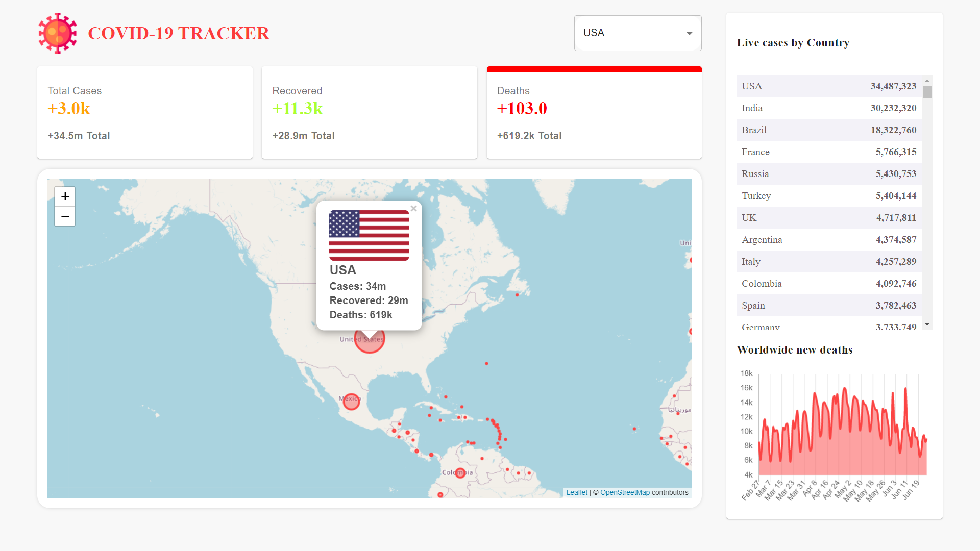Open the Leaflet link

(x=577, y=492)
